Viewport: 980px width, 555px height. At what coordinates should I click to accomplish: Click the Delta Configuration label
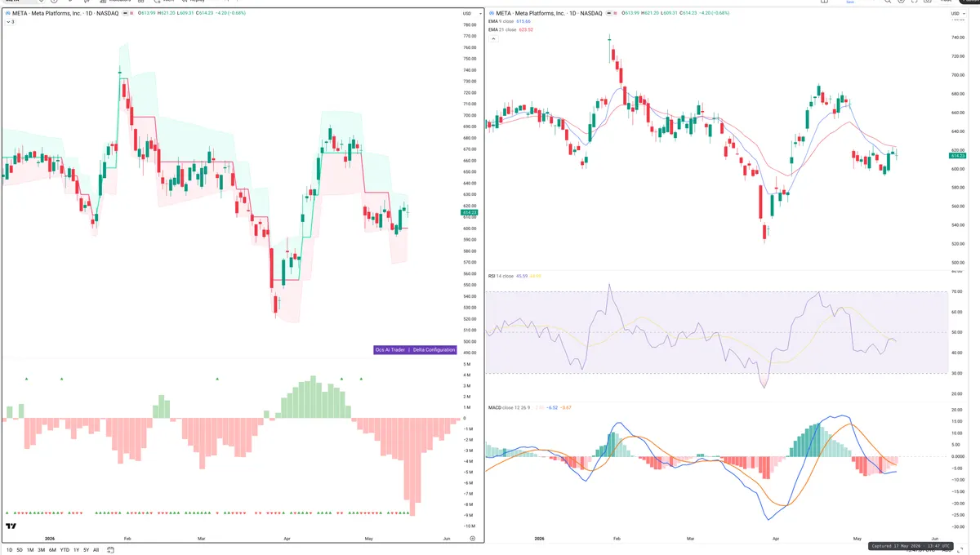coord(434,349)
